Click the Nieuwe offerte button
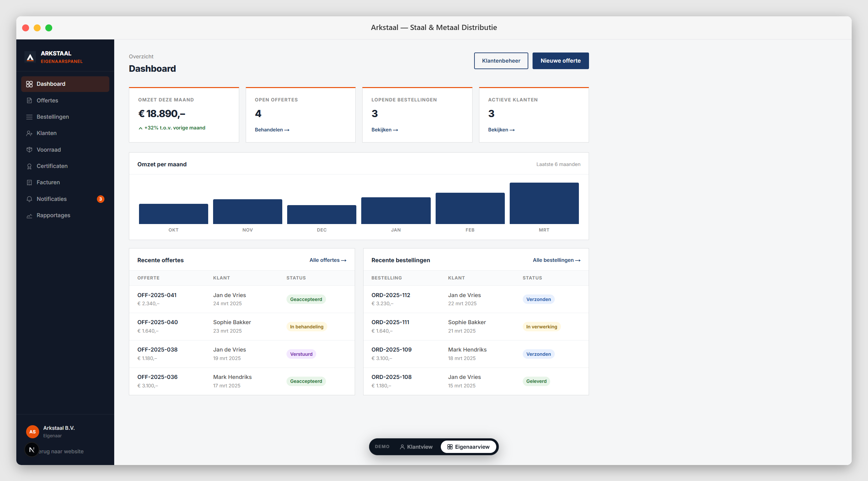The height and width of the screenshot is (481, 868). (560, 61)
